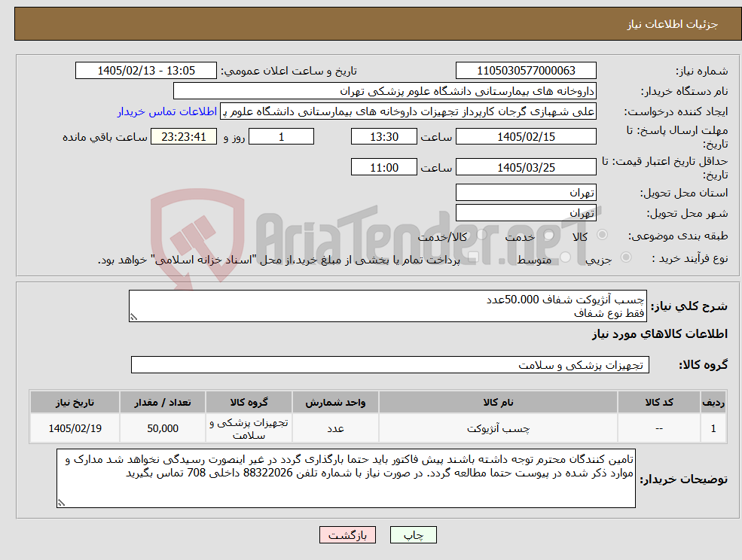Open اطلاعات تماس خریدار link
Viewport: 742px width, 560px height.
pyautogui.click(x=167, y=111)
